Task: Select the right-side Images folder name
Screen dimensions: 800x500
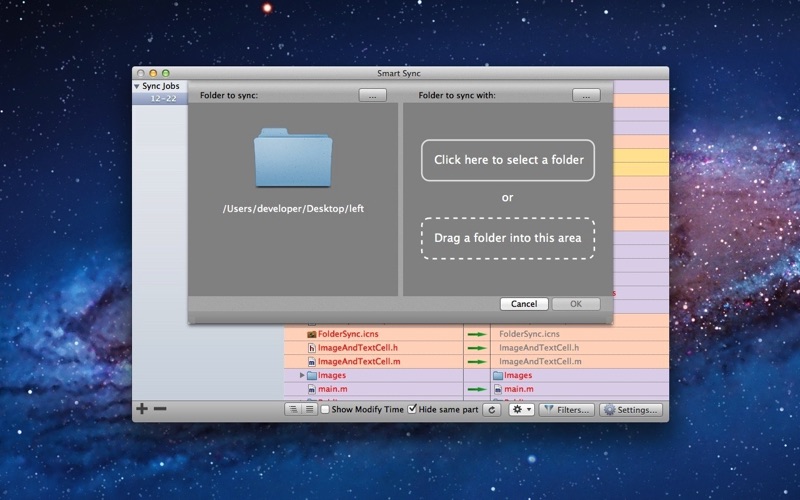Action: (518, 376)
